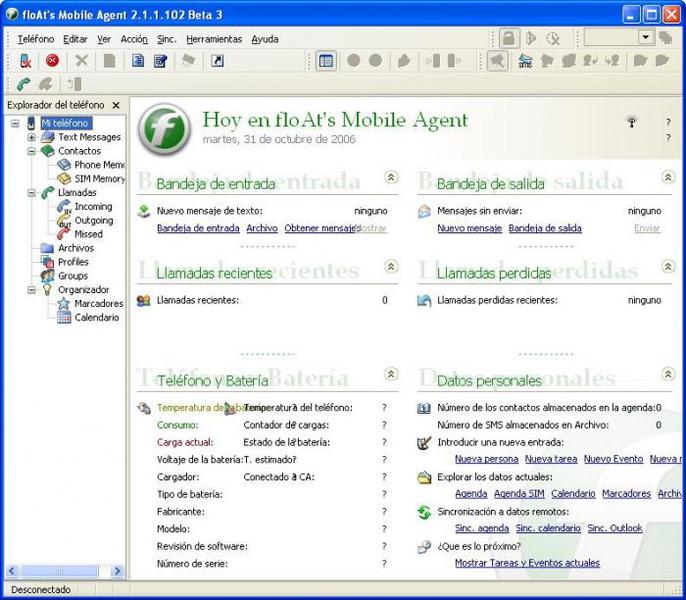Collapse the Teléfono y Batería section
This screenshot has width=686, height=600.
click(x=391, y=374)
